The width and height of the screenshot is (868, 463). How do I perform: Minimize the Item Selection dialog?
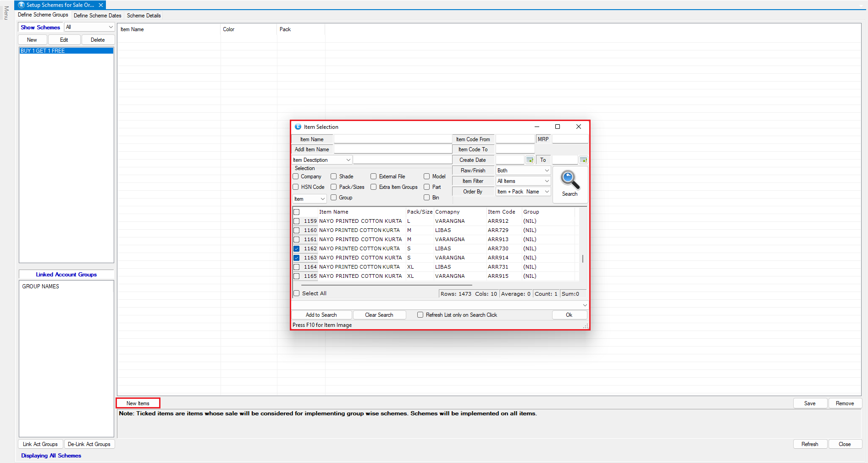click(536, 127)
